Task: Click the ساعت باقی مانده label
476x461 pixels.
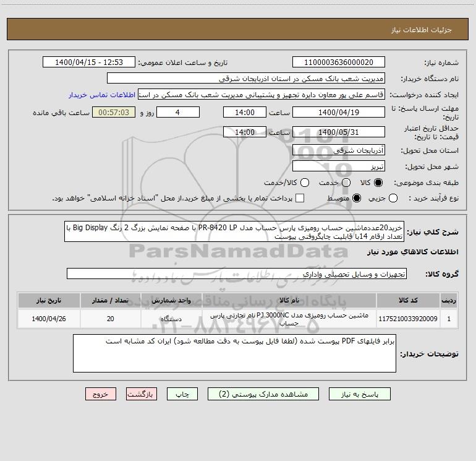Action: pos(61,113)
